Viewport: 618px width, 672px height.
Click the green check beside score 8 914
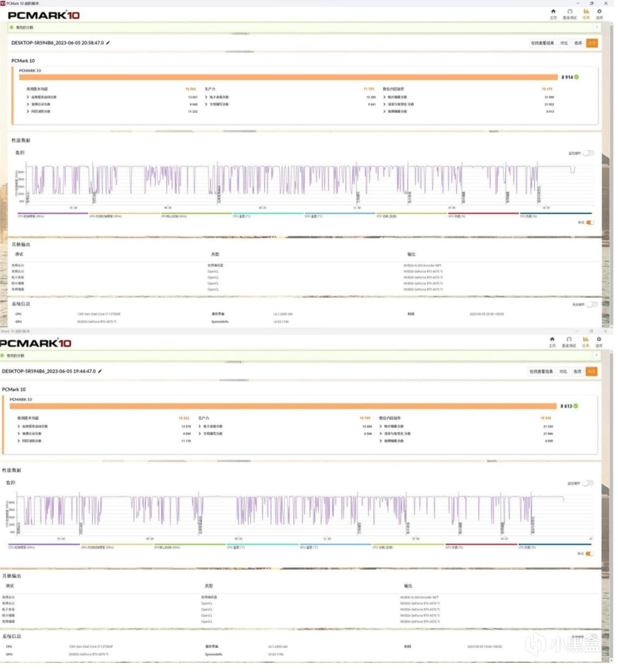click(576, 77)
